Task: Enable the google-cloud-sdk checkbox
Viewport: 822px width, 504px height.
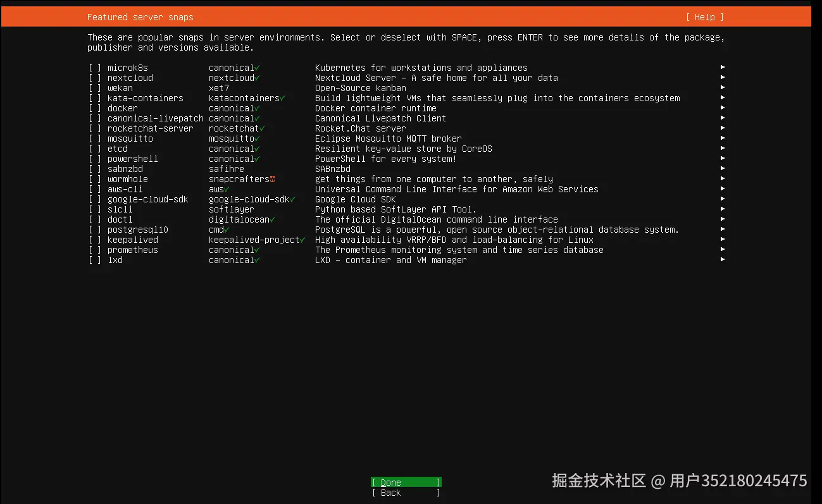Action: 95,199
